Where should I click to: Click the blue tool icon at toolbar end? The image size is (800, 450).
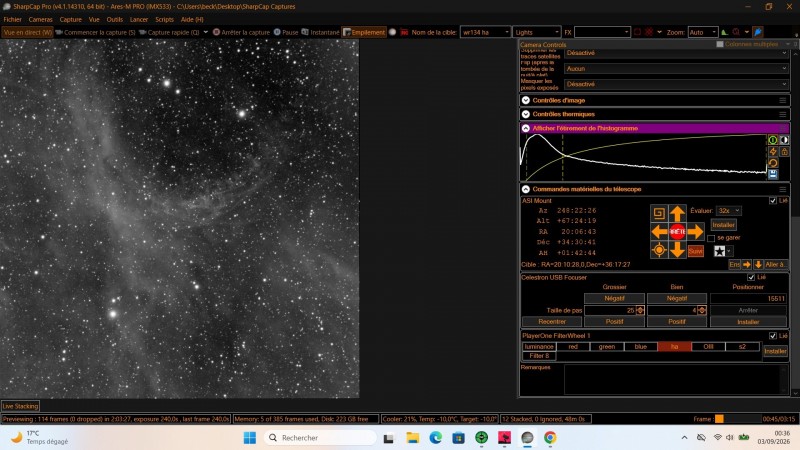(x=758, y=32)
